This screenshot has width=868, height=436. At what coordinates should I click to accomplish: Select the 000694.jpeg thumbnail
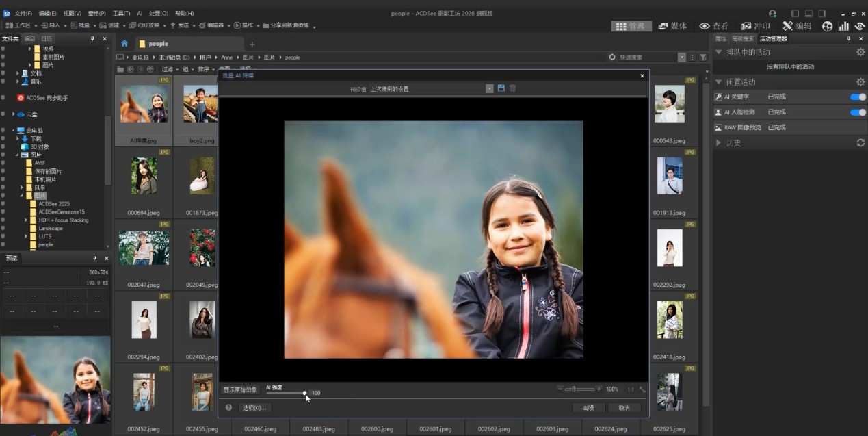coord(144,177)
